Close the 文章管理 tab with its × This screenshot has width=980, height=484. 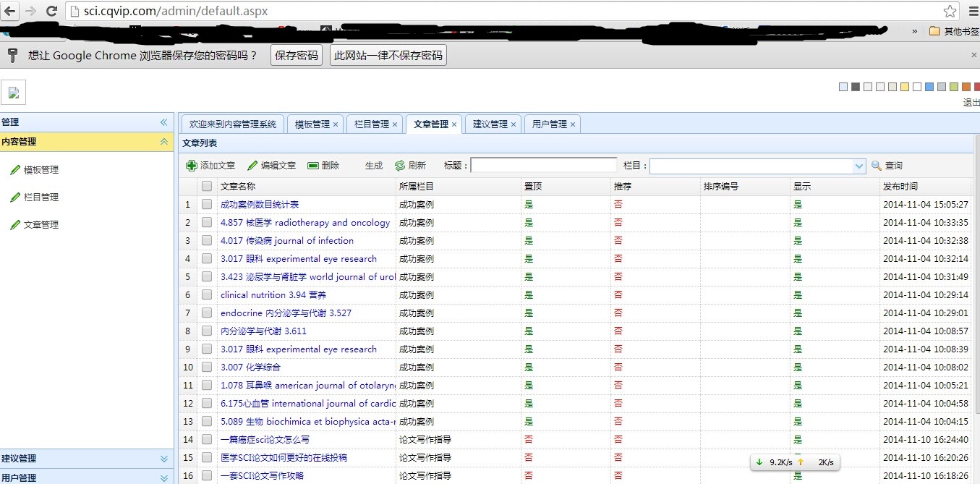(x=454, y=124)
